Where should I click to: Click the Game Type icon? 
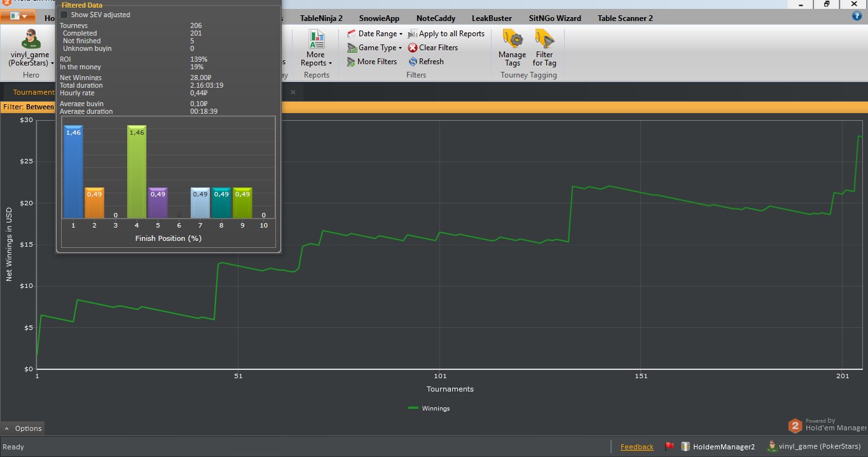pyautogui.click(x=352, y=48)
